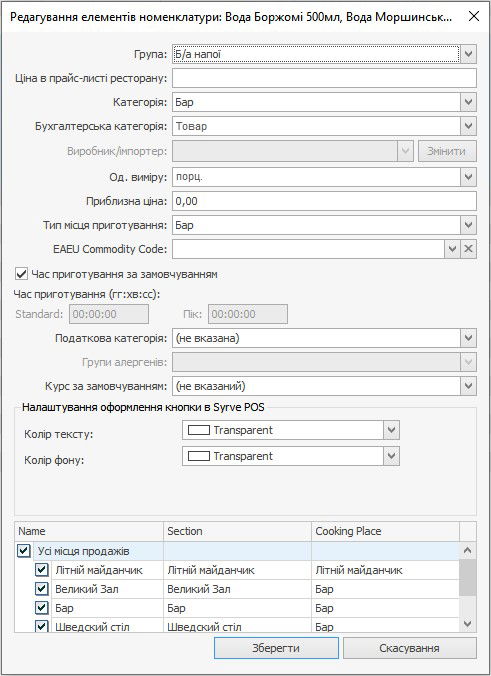Screen dimensions: 491x676
Task: Uncheck the Літній майданчик row checkbox
Action: [41, 570]
